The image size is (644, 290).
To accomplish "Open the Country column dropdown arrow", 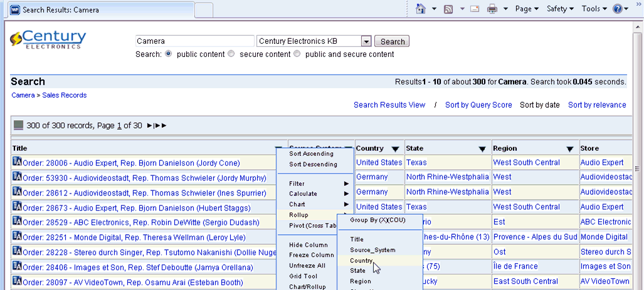I will coord(395,149).
